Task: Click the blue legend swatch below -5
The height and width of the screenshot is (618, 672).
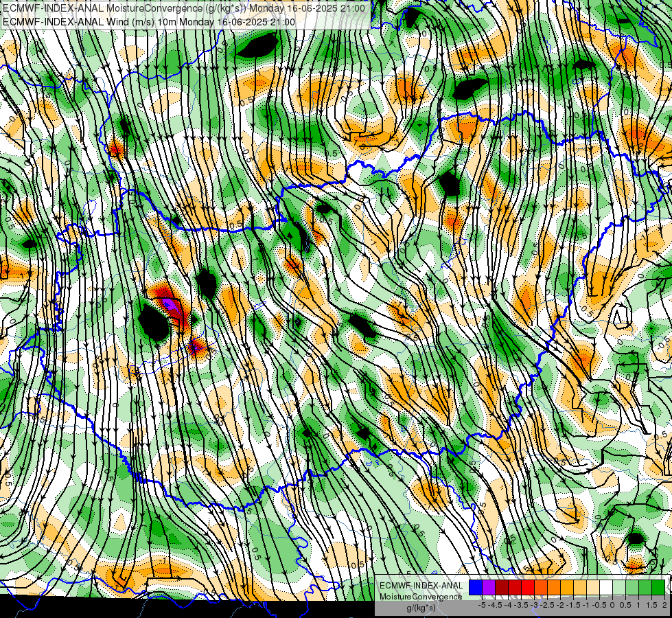Action: coord(476,588)
